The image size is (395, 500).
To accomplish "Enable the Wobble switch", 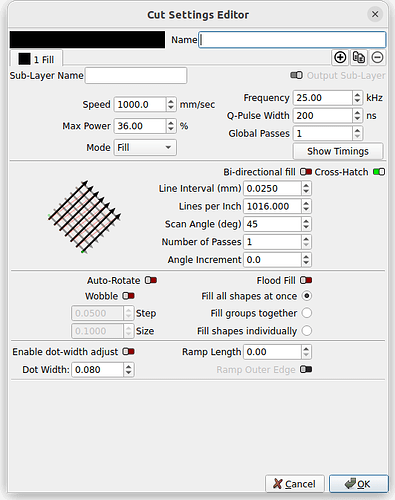I will point(128,296).
